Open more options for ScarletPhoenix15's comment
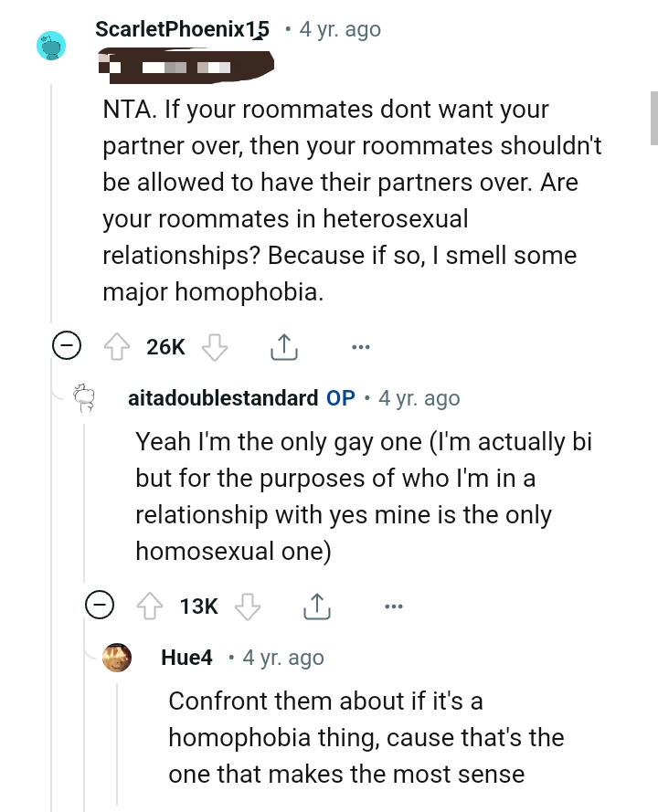The width and height of the screenshot is (658, 812). [x=360, y=345]
